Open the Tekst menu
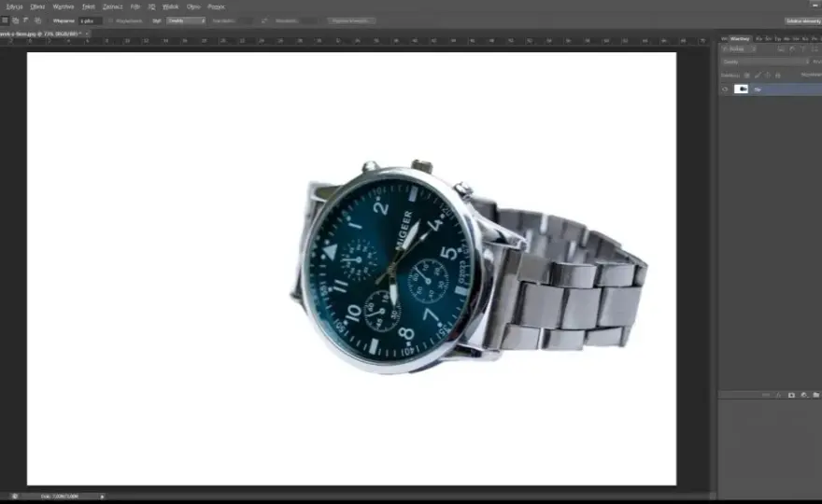Image resolution: width=822 pixels, height=504 pixels. click(x=88, y=7)
